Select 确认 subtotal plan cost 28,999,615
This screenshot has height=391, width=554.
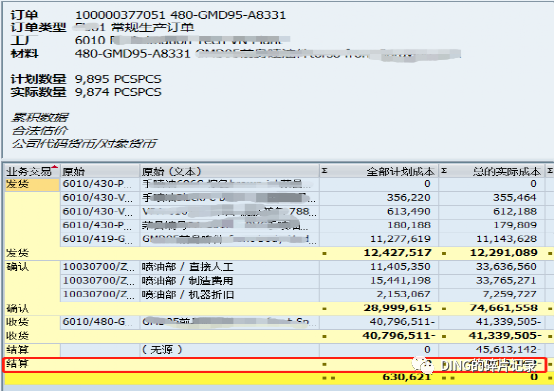point(397,308)
